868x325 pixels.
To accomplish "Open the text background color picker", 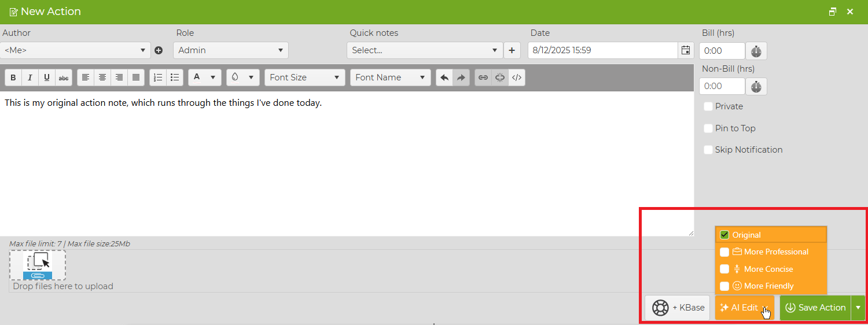I will 243,77.
